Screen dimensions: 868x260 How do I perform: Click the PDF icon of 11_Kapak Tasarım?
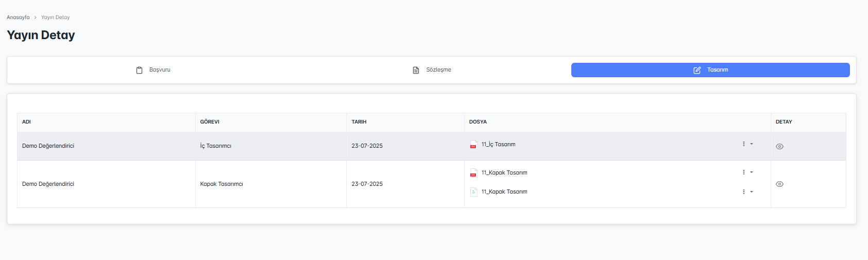pyautogui.click(x=473, y=174)
